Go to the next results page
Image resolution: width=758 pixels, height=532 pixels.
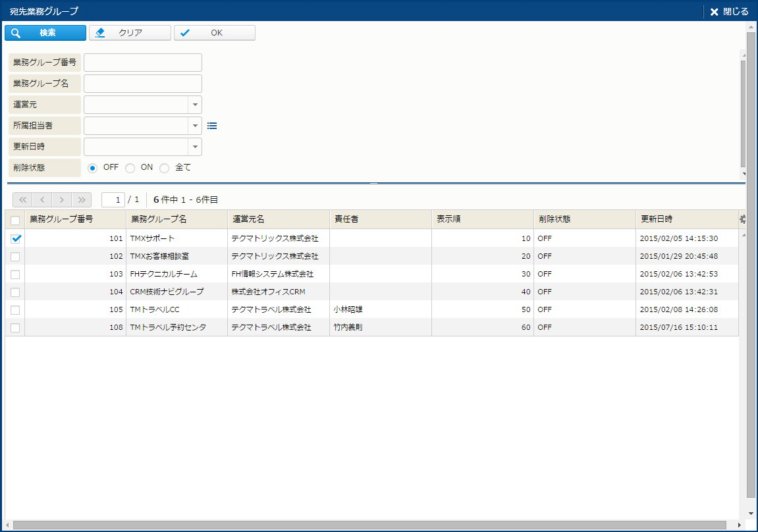tap(61, 199)
